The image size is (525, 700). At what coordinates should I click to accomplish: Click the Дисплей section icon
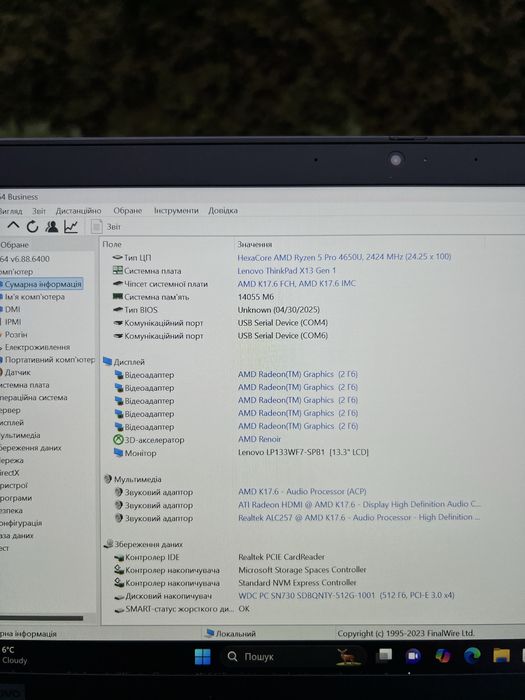pos(107,361)
